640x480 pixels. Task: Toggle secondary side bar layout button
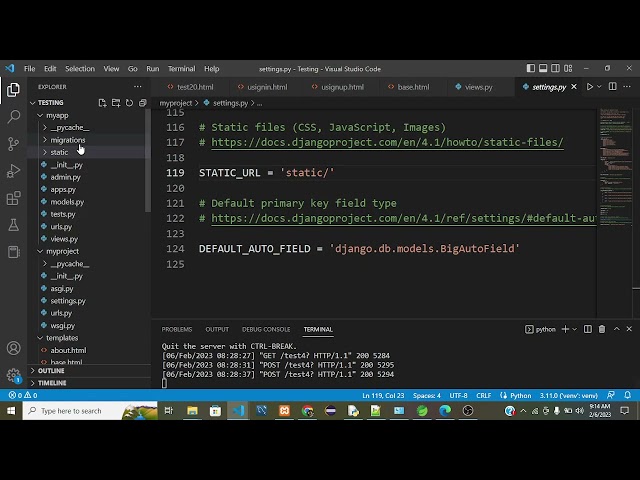556,68
